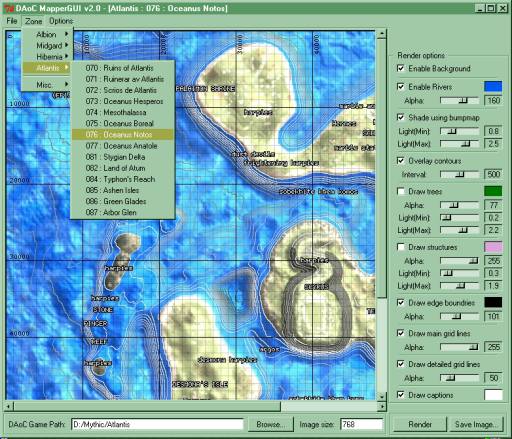Expand the Midgard submenu
Image resolution: width=512 pixels, height=439 pixels.
47,45
